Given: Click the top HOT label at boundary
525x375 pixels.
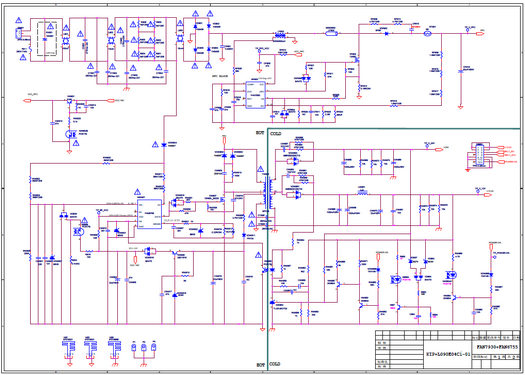Looking at the screenshot, I should point(260,132).
